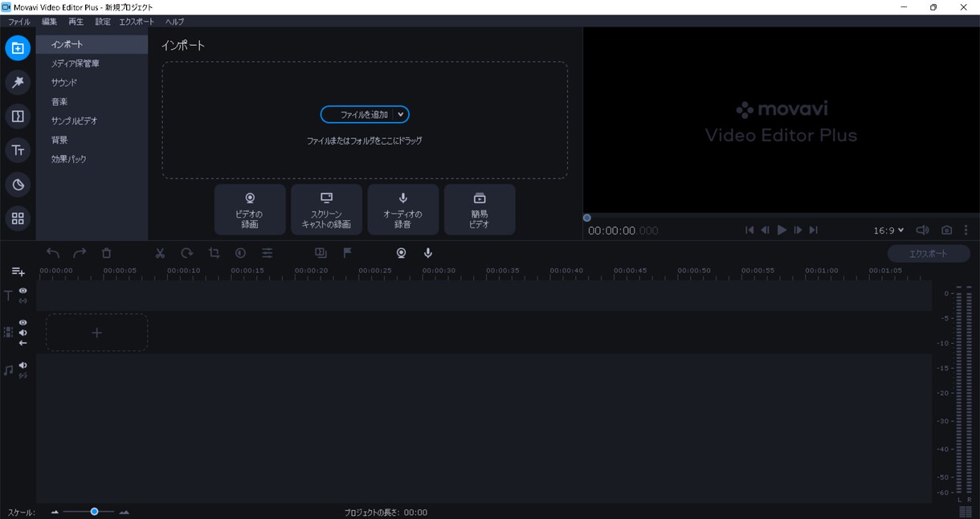
Task: Step forward one frame in player
Action: tap(798, 231)
